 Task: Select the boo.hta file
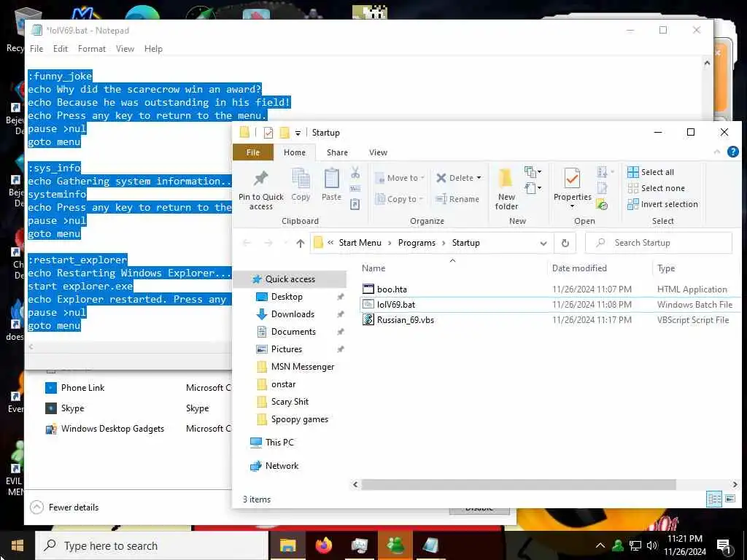point(549,289)
